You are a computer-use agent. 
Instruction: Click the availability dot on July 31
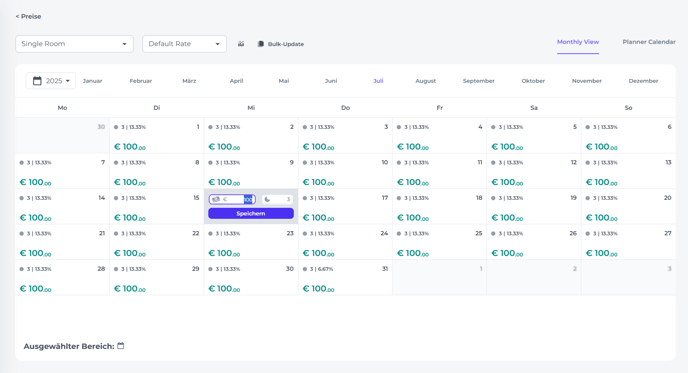pyautogui.click(x=305, y=269)
